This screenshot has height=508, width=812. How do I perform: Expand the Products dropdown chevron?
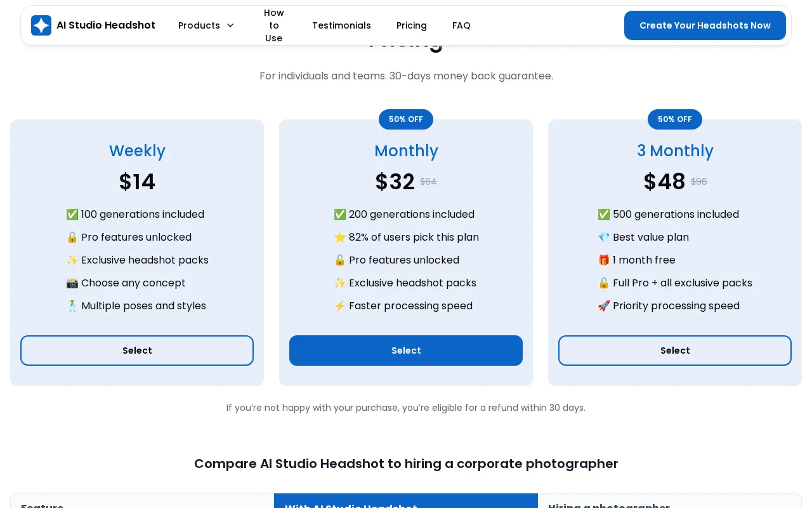click(230, 25)
